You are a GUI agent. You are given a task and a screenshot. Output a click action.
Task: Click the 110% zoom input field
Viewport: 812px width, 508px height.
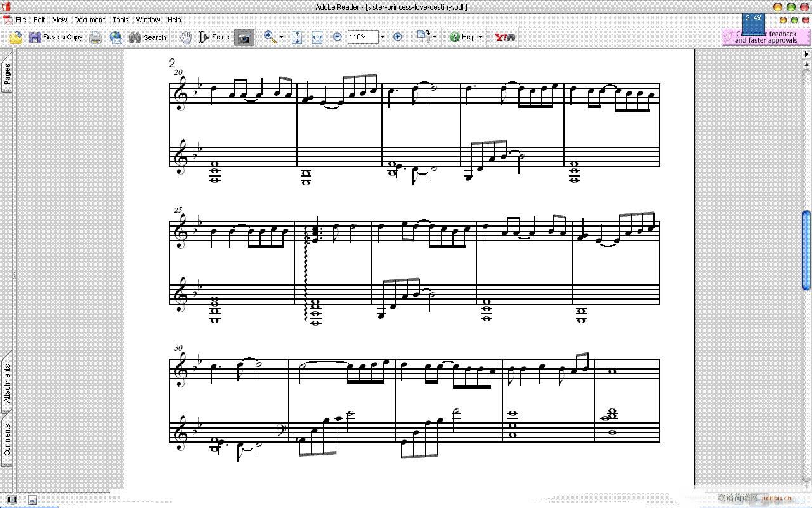362,37
